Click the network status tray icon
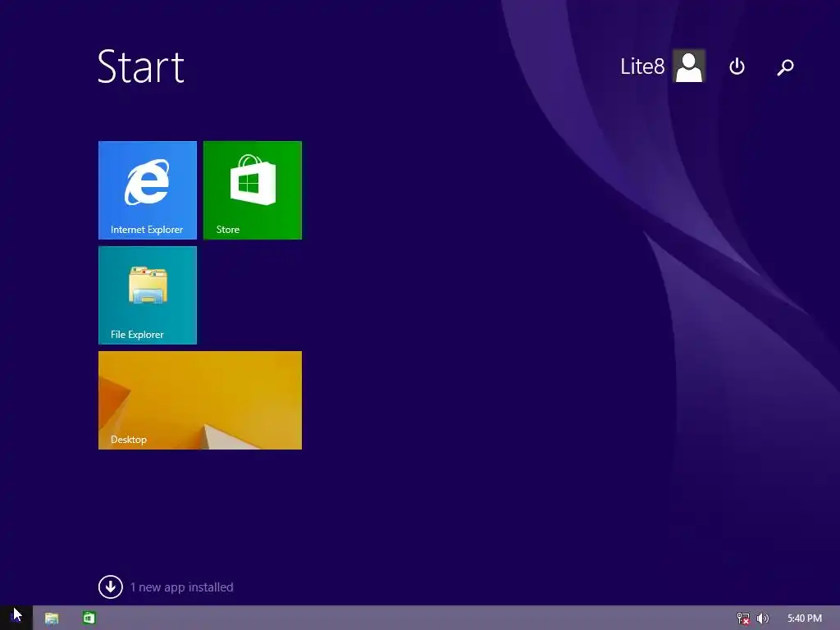 point(743,619)
